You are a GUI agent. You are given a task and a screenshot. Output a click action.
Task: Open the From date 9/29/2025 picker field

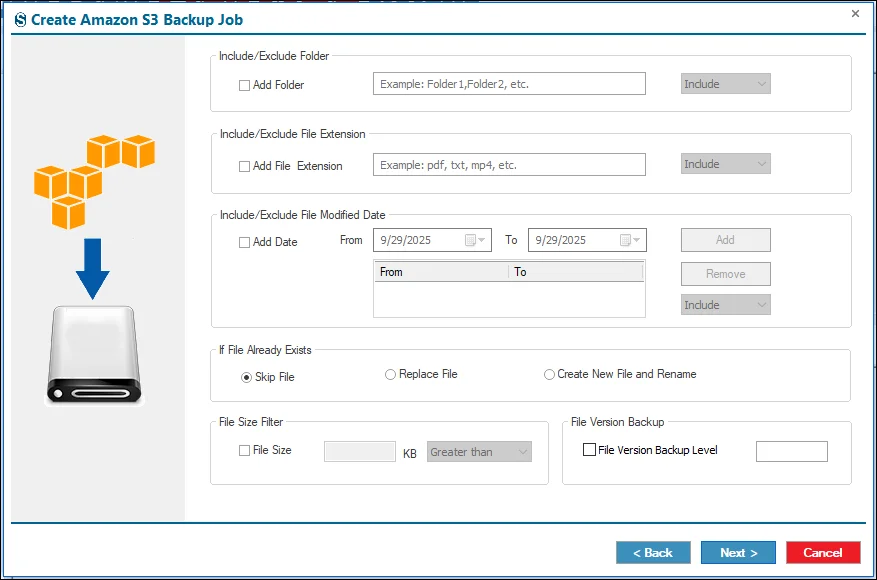(432, 240)
